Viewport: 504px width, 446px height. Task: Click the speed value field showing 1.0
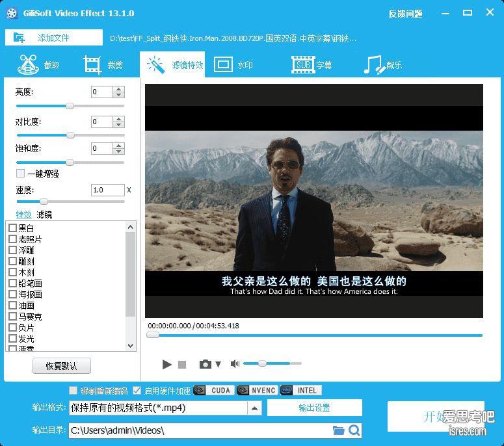coord(108,190)
